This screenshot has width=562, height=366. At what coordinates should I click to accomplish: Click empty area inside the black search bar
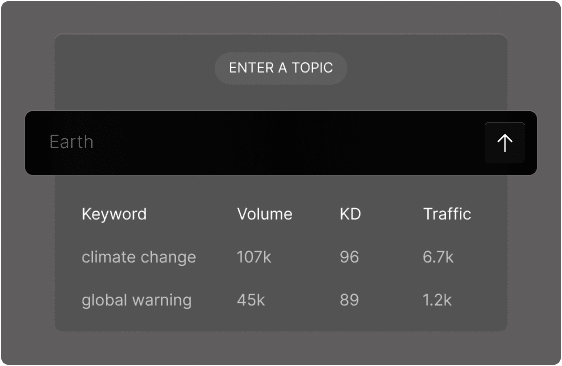pyautogui.click(x=287, y=143)
